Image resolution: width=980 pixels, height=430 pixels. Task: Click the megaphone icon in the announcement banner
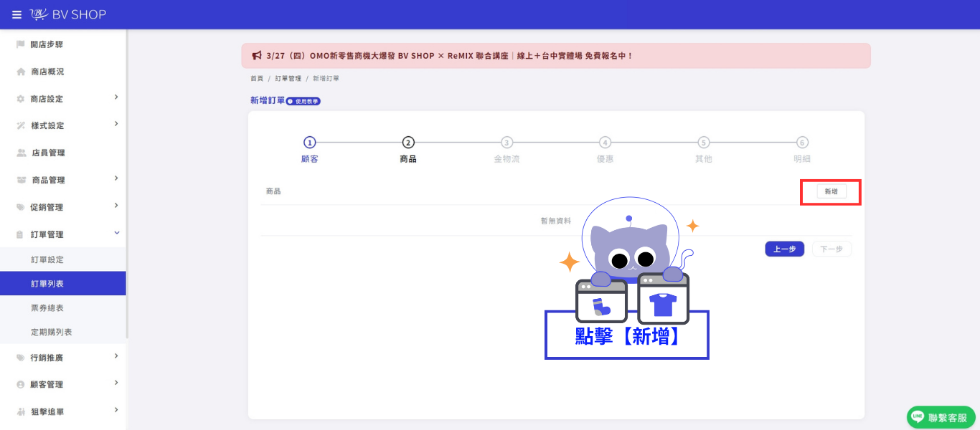257,55
